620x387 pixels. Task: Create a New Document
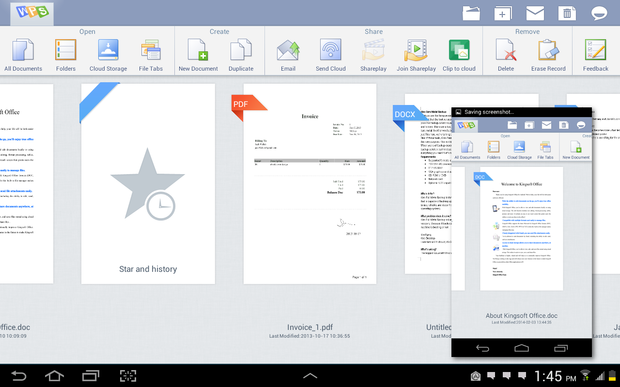(x=198, y=55)
